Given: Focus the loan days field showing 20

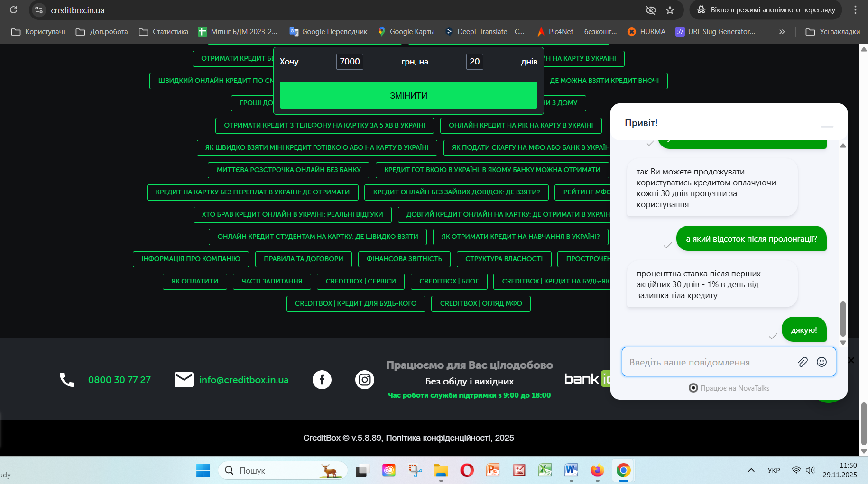Looking at the screenshot, I should [x=475, y=62].
